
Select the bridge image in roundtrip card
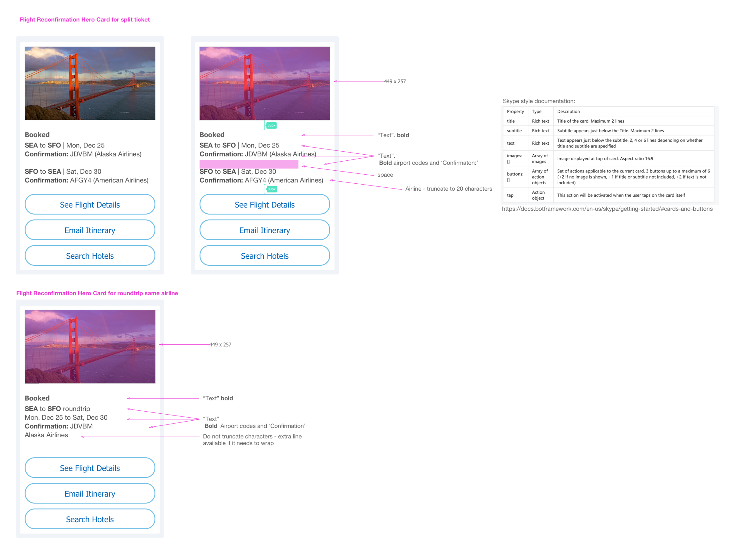pyautogui.click(x=90, y=347)
